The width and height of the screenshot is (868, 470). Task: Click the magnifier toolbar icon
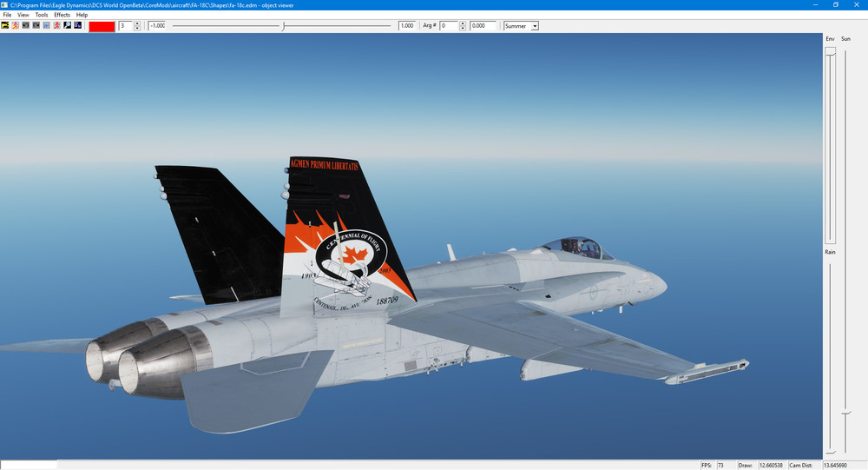pos(68,25)
